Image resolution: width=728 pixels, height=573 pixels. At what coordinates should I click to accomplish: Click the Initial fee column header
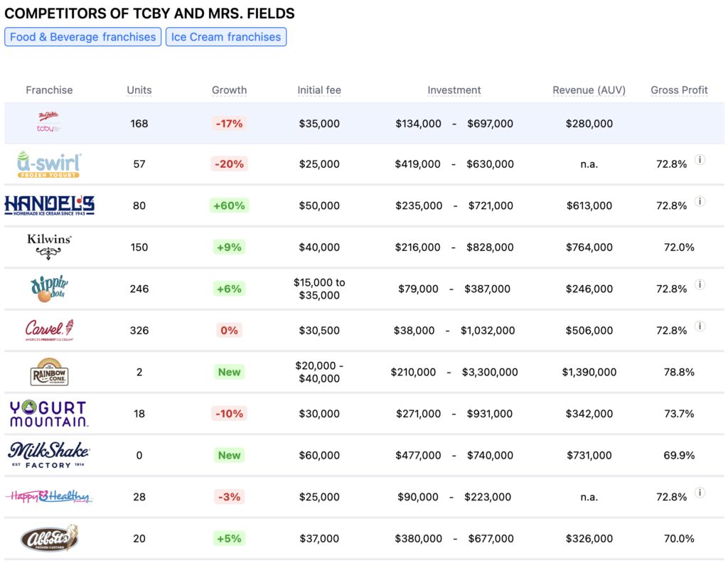319,90
